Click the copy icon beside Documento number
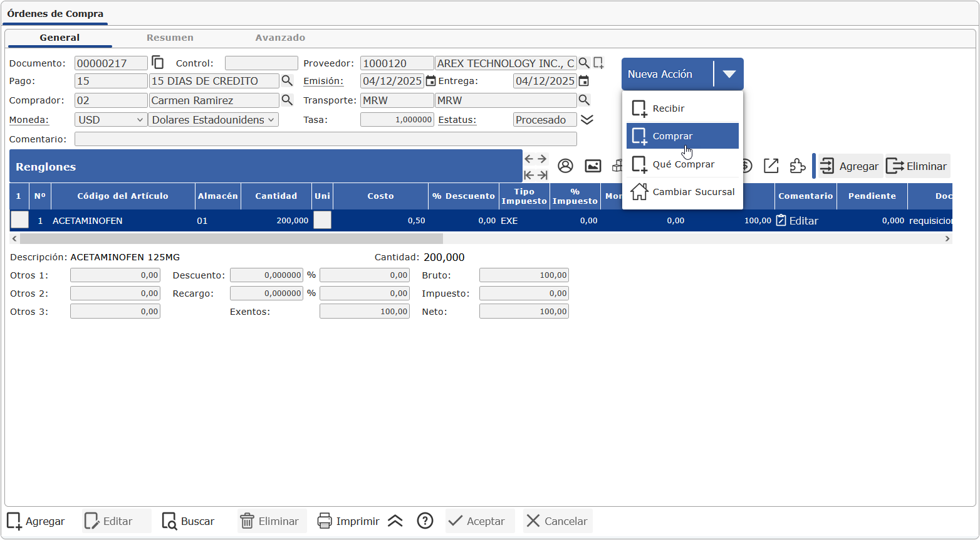 158,63
